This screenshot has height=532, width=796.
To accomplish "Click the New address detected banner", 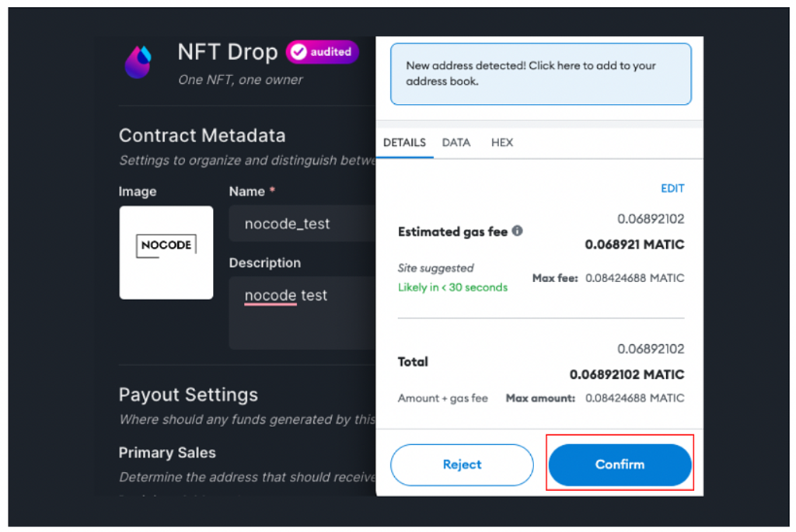I will coord(540,74).
